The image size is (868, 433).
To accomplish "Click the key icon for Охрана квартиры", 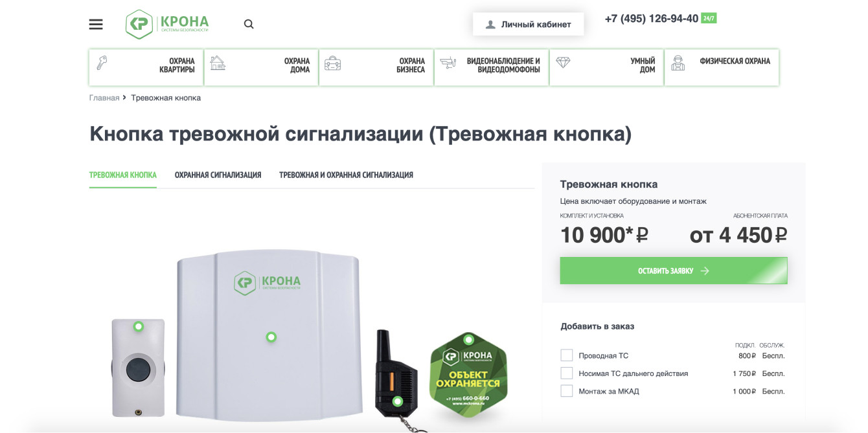I will [x=102, y=63].
